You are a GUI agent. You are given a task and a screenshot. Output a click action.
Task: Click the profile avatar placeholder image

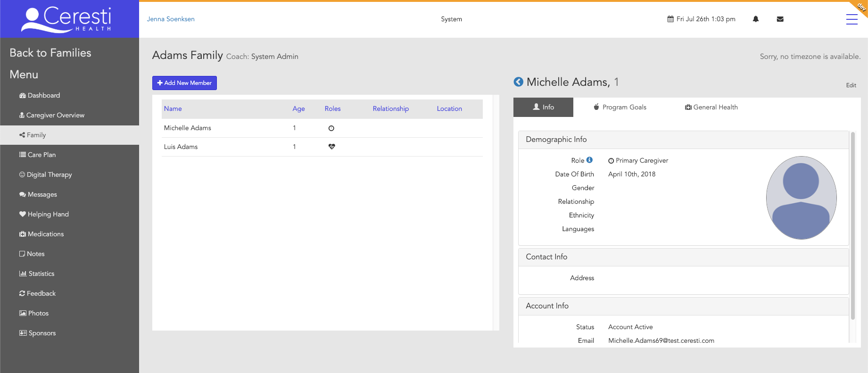801,198
